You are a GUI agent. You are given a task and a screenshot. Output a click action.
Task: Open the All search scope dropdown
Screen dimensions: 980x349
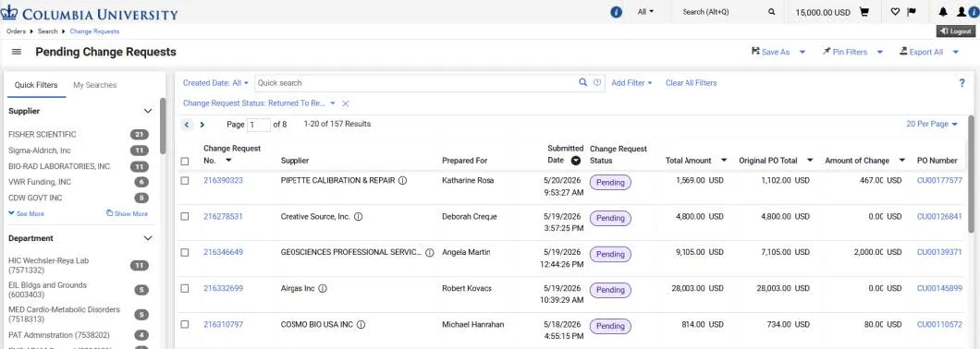(645, 12)
